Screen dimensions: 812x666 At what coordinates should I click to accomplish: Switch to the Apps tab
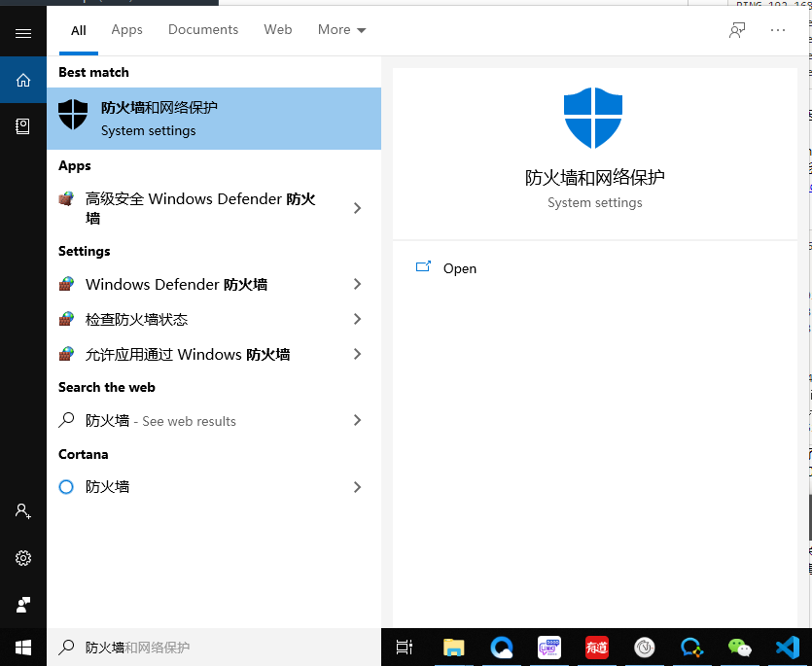coord(126,30)
